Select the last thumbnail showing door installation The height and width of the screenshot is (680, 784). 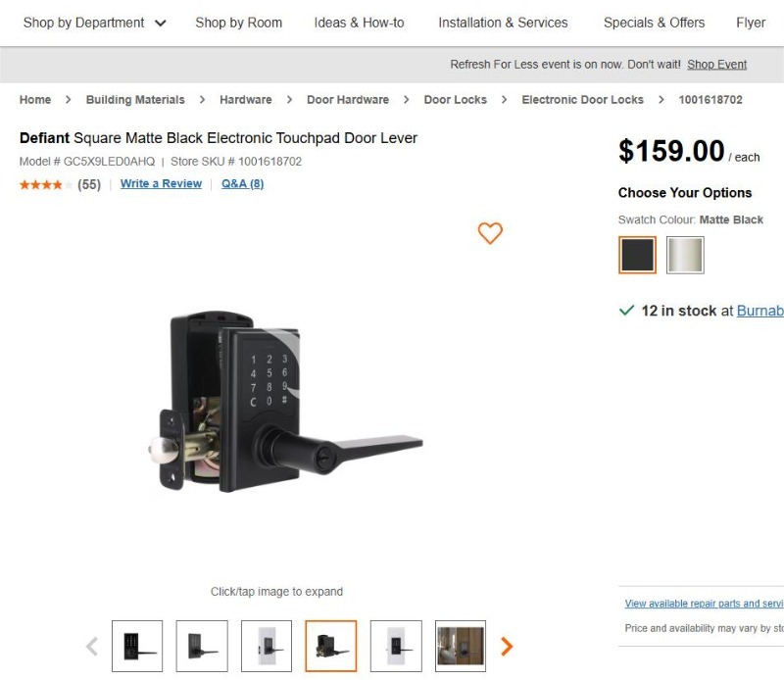[461, 647]
